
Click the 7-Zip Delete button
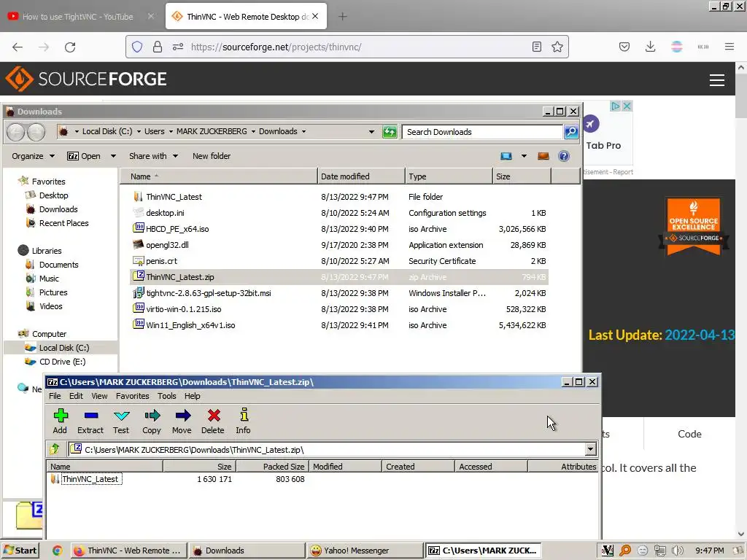[213, 421]
